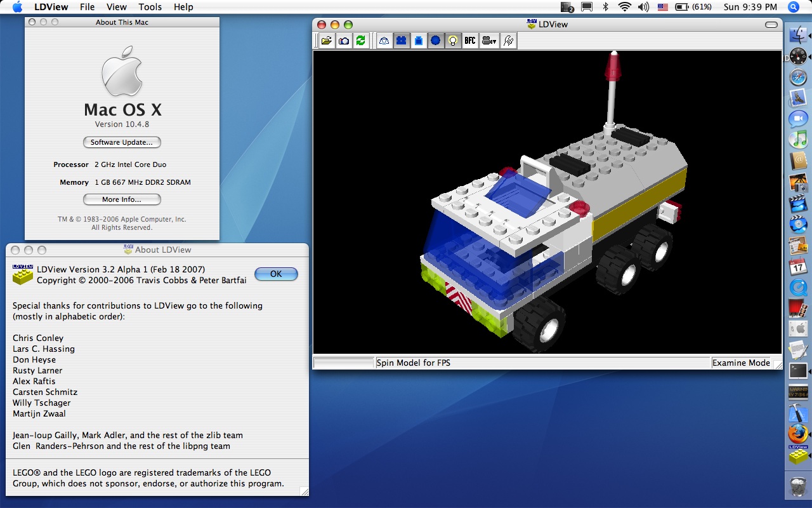This screenshot has height=508, width=812.
Task: Click OK in About LDView dialog
Action: click(x=276, y=274)
